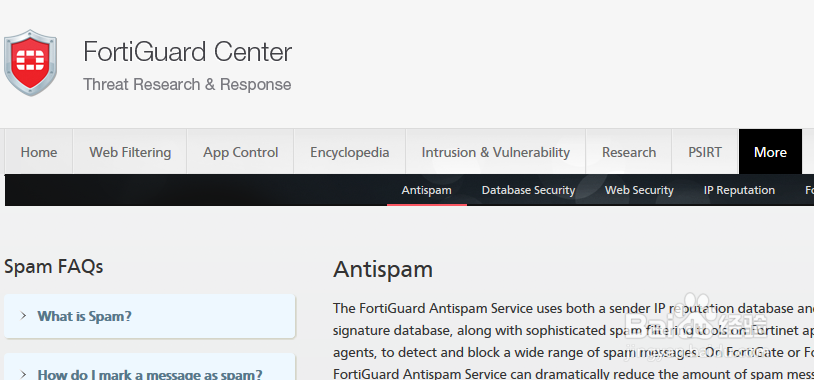
Task: Click 'What is Spam?' FAQ link
Action: tap(84, 316)
